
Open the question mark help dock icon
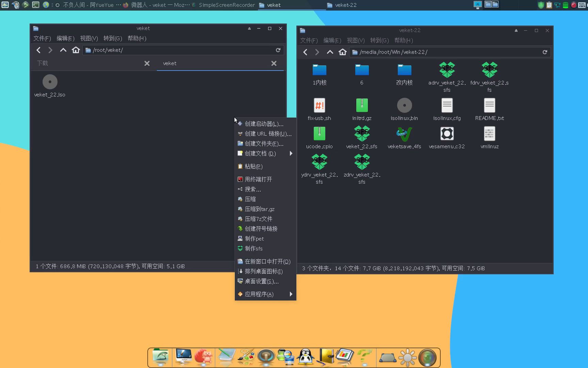[x=364, y=357]
